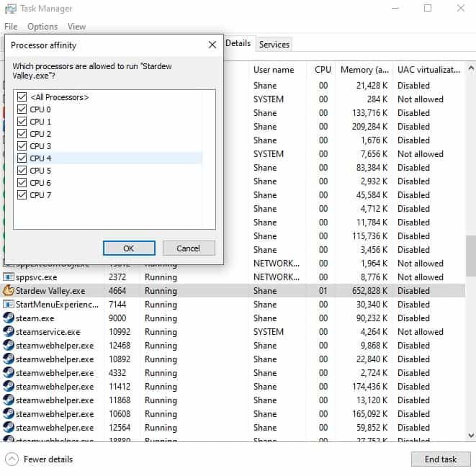This screenshot has height=476, width=476.
Task: Select the steam.exe process name
Action: tap(35, 318)
